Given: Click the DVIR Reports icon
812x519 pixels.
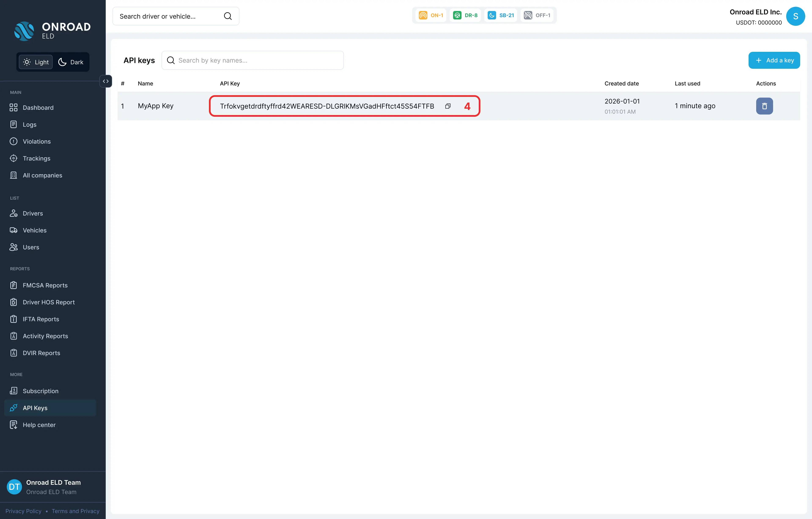Looking at the screenshot, I should pos(14,353).
